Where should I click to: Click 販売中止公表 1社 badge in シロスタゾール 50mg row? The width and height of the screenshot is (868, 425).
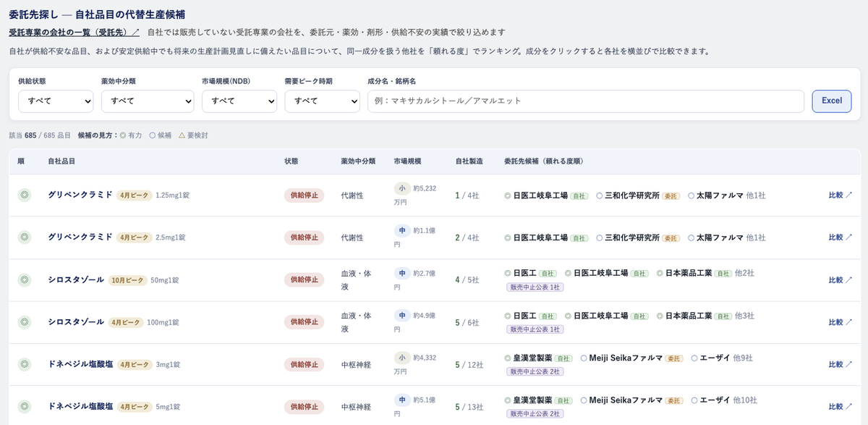click(x=535, y=287)
